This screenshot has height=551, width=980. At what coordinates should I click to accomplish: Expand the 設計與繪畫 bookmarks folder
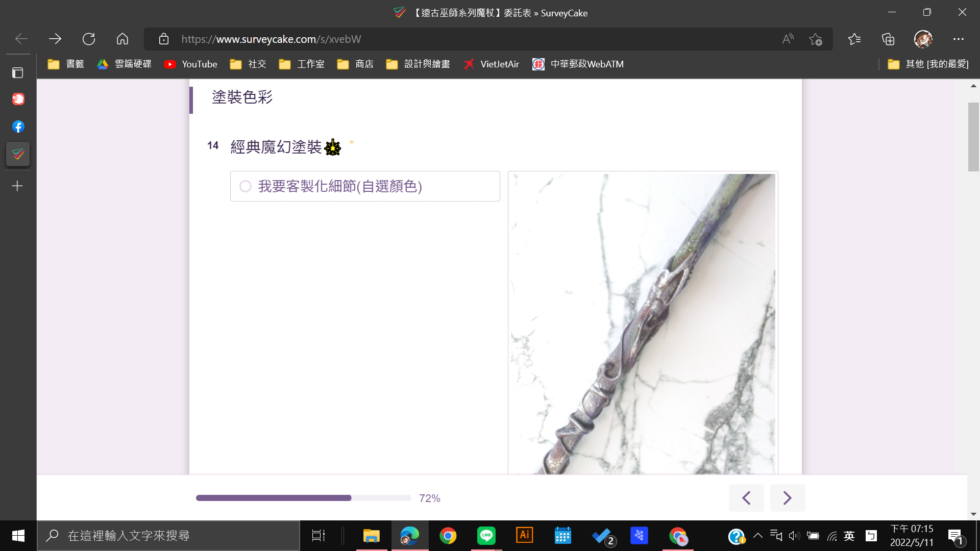[418, 64]
